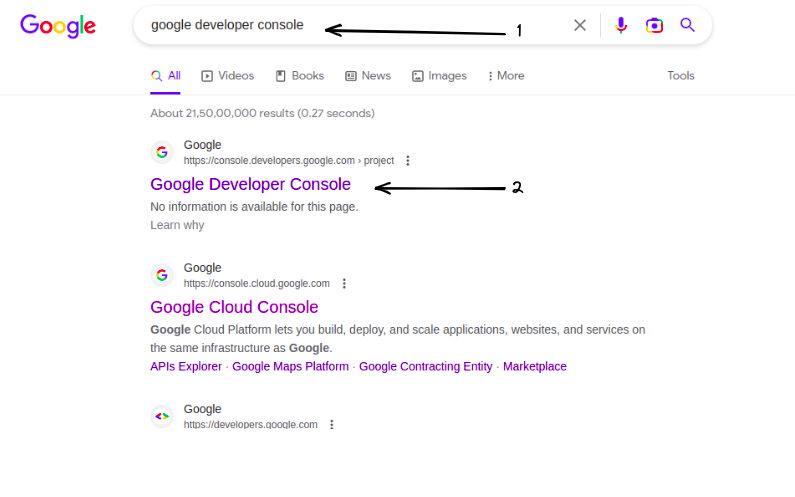The width and height of the screenshot is (795, 497).
Task: Click the developers.google.com result favicon
Action: [x=162, y=416]
